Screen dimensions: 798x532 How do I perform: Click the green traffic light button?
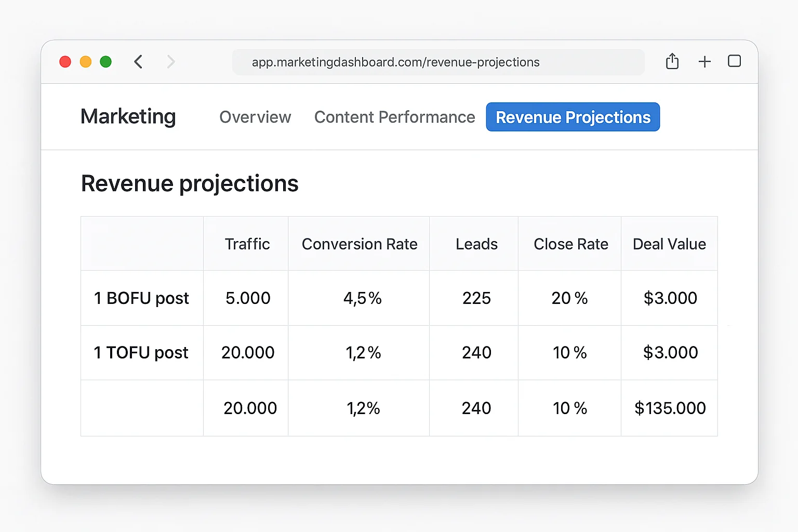(105, 61)
